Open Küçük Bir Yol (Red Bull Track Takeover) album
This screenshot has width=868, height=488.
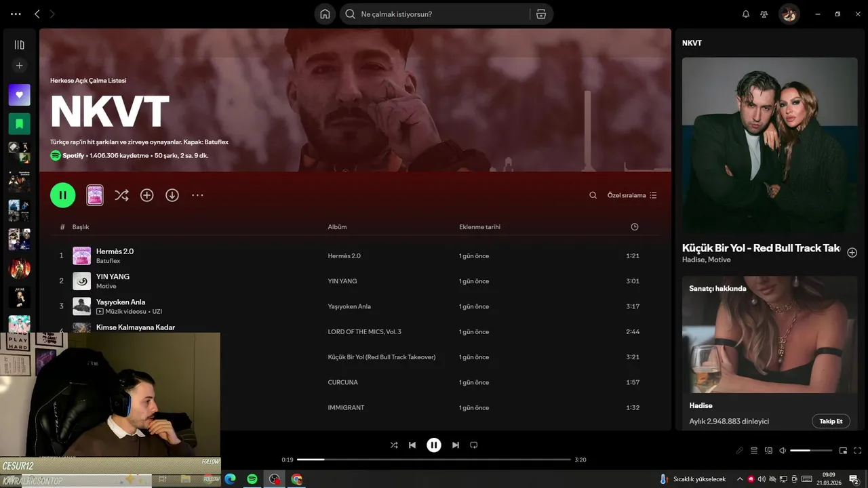(381, 357)
